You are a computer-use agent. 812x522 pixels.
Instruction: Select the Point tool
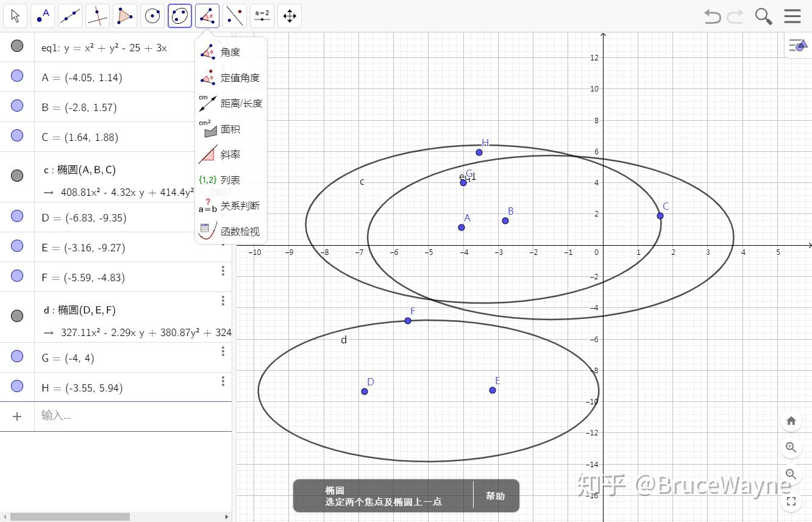(x=43, y=16)
